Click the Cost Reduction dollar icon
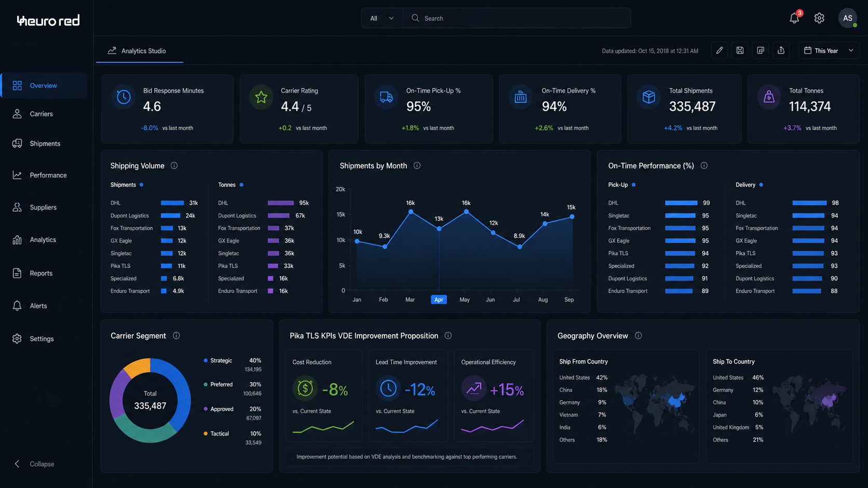The width and height of the screenshot is (868, 488). click(x=305, y=388)
